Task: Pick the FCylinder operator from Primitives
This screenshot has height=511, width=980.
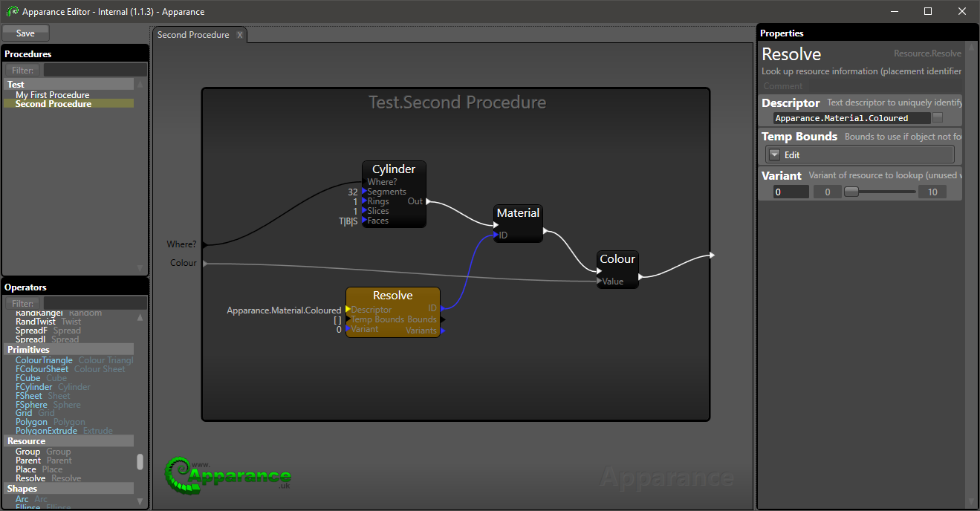Action: pyautogui.click(x=34, y=387)
